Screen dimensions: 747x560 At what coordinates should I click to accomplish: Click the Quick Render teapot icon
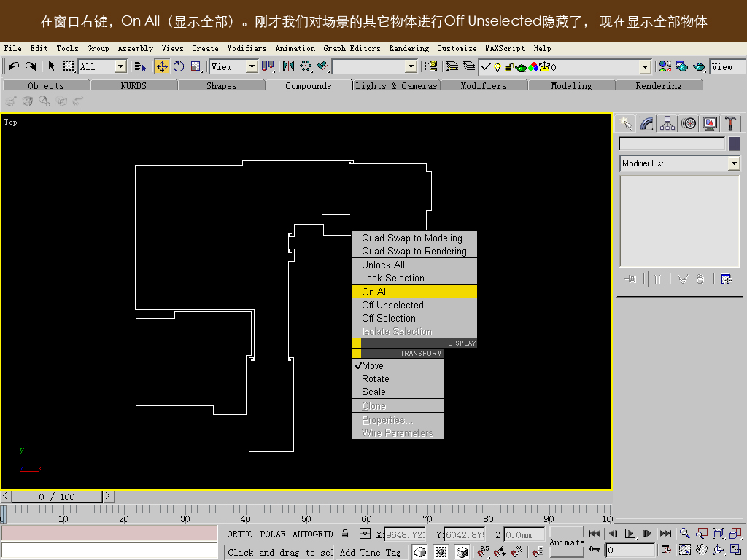(x=699, y=66)
